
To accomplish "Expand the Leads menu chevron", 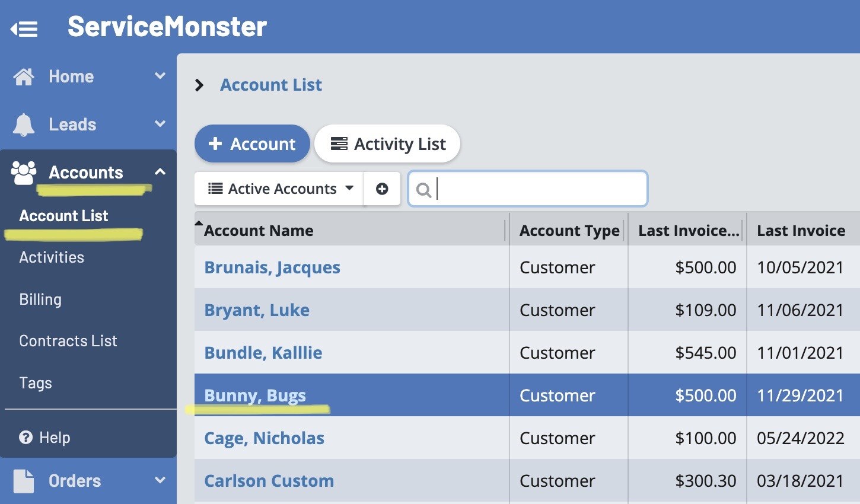I will coord(160,124).
